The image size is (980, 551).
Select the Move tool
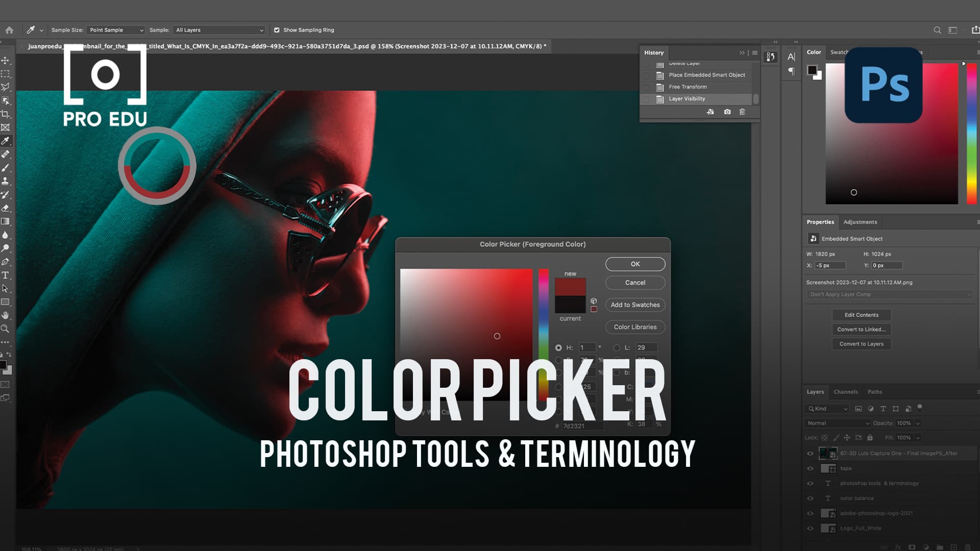7,61
